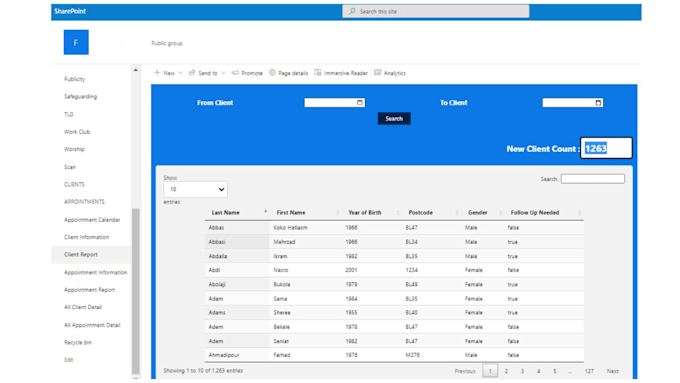This screenshot has height=383, width=680.
Task: Open CLIENTS in left navigation
Action: pyautogui.click(x=74, y=184)
